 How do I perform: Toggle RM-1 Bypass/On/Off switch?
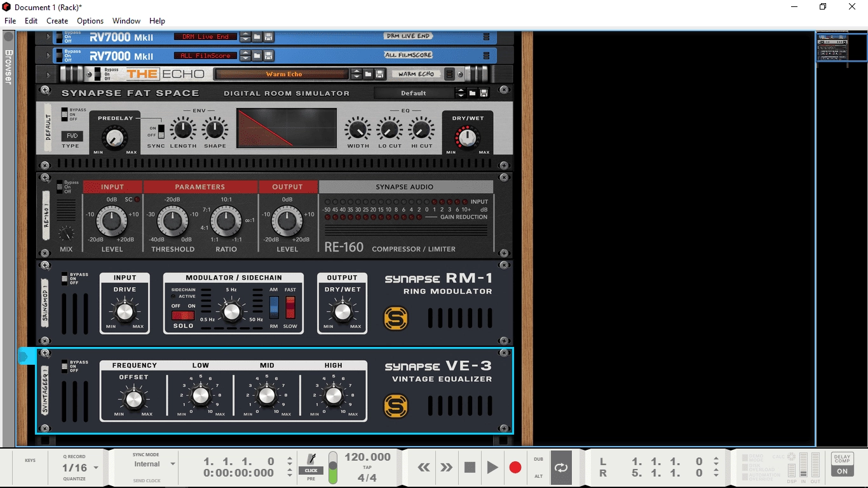[x=65, y=278]
